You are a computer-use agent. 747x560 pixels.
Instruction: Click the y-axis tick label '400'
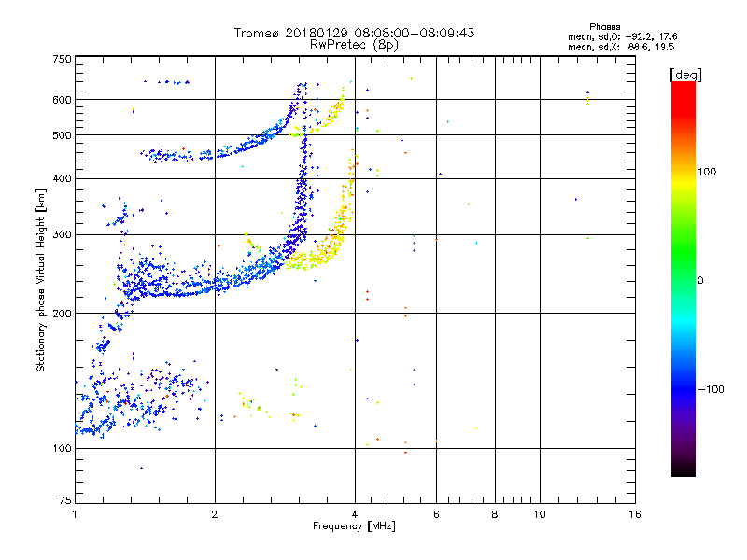[x=62, y=179]
